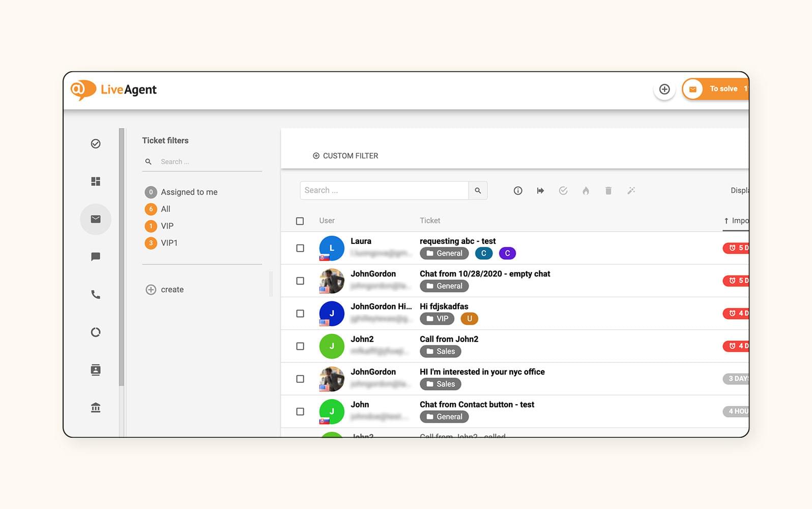Click the VIP department tag
The image size is (812, 509).
pos(437,319)
